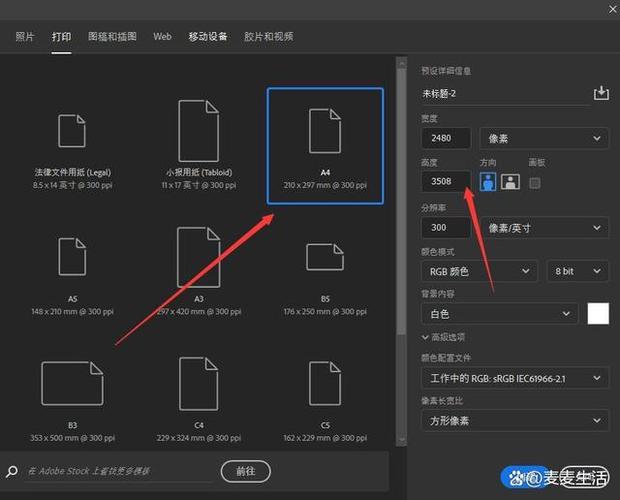Image resolution: width=620 pixels, height=500 pixels.
Task: Click the save preset icon beside 未标题-2
Action: tap(601, 93)
